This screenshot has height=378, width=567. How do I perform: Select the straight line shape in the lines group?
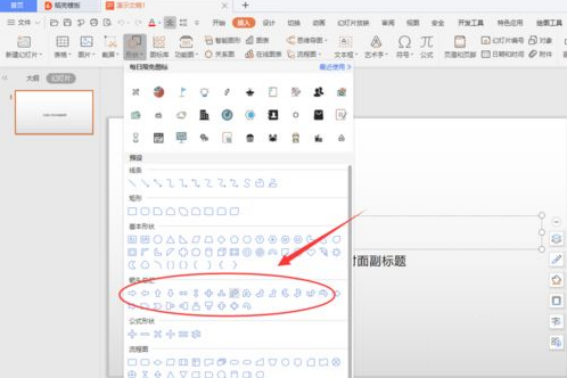(132, 183)
